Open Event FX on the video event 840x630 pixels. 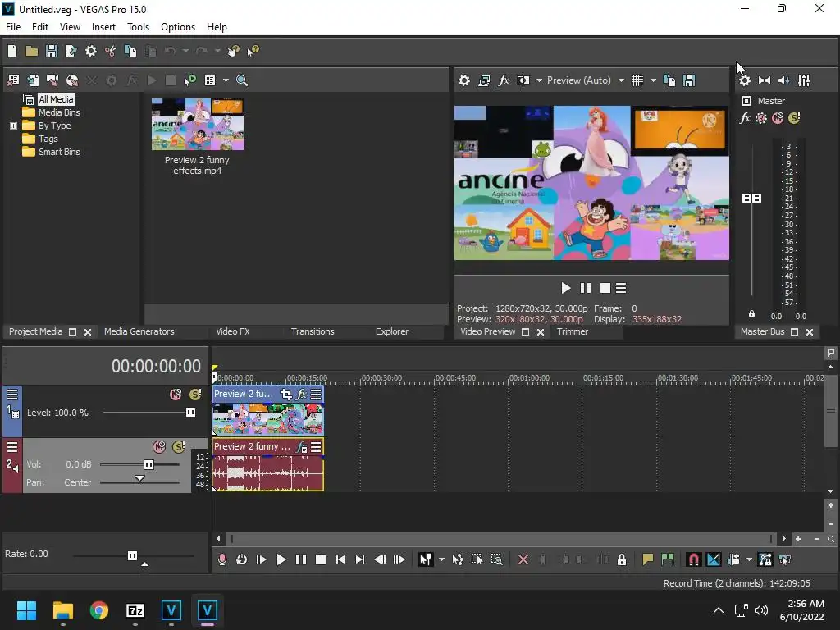(x=301, y=395)
